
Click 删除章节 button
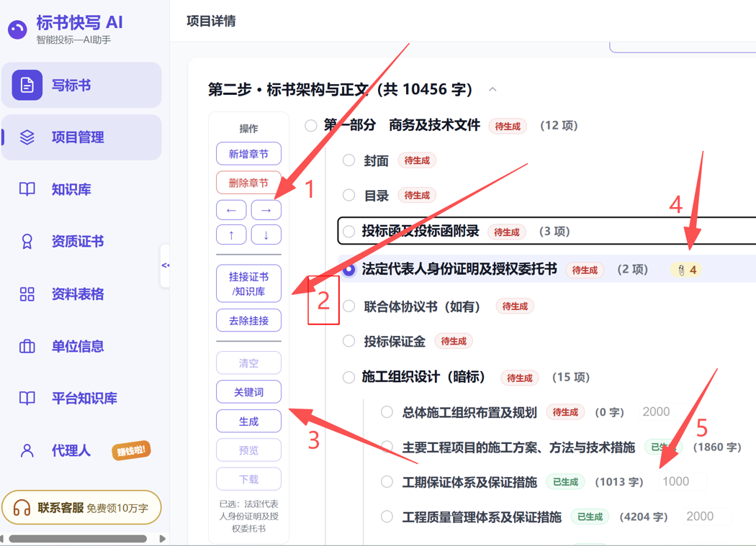(249, 183)
